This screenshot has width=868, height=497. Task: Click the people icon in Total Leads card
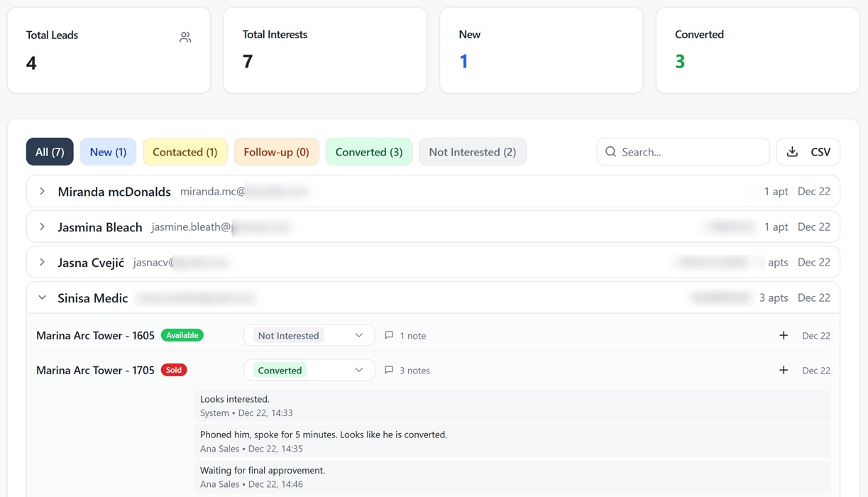185,37
